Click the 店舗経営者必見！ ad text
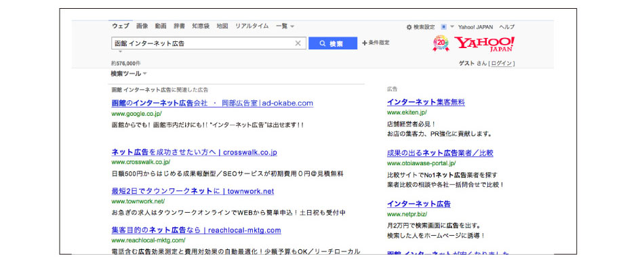Image resolution: width=644 pixels, height=271 pixels. pos(411,123)
